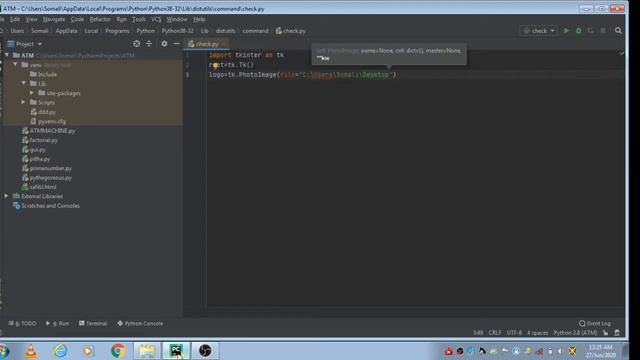Collapse all nodes in Project tree
The width and height of the screenshot is (640, 360).
[x=149, y=44]
